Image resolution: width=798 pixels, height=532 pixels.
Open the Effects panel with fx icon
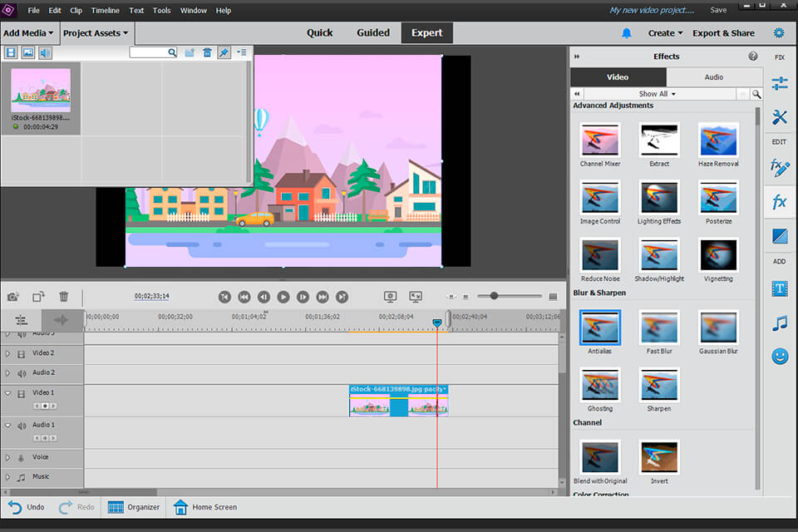coord(780,198)
